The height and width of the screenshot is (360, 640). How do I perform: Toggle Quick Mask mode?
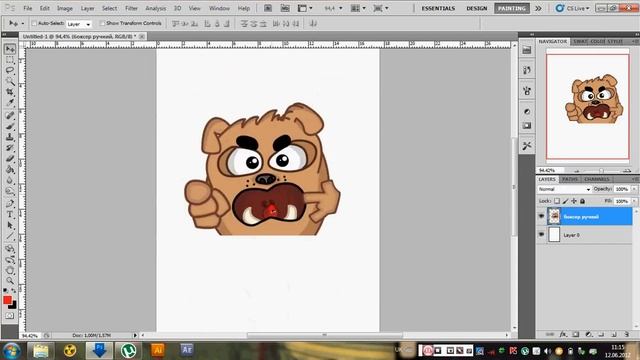10,316
